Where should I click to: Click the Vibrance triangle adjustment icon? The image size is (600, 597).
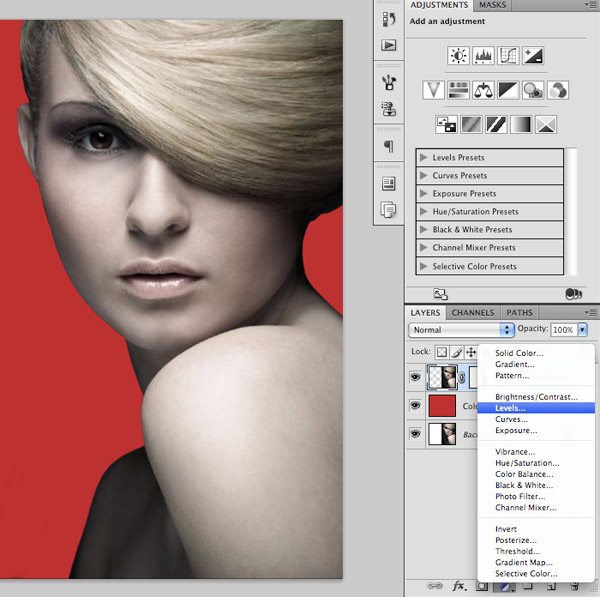point(434,90)
